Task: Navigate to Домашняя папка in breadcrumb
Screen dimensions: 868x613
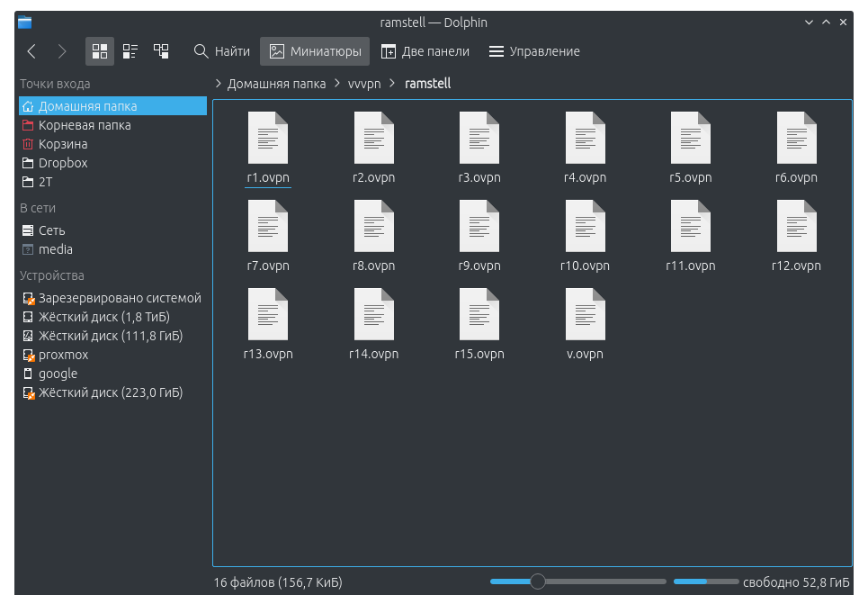Action: [x=276, y=84]
